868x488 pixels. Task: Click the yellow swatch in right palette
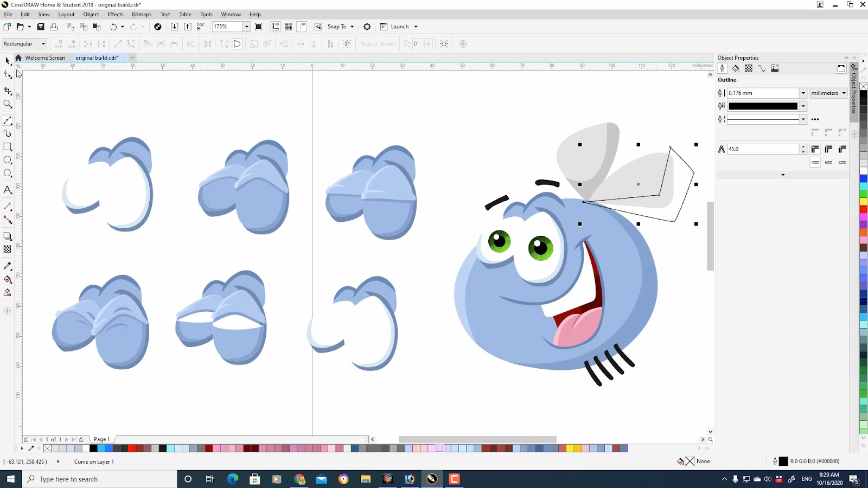pyautogui.click(x=864, y=202)
